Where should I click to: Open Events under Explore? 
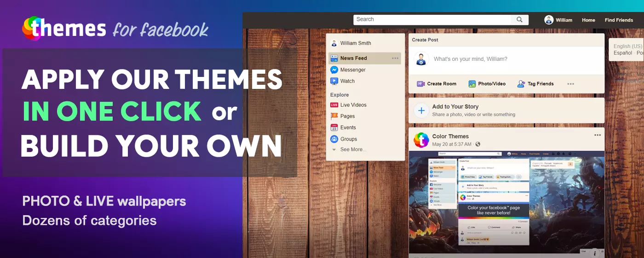[348, 128]
